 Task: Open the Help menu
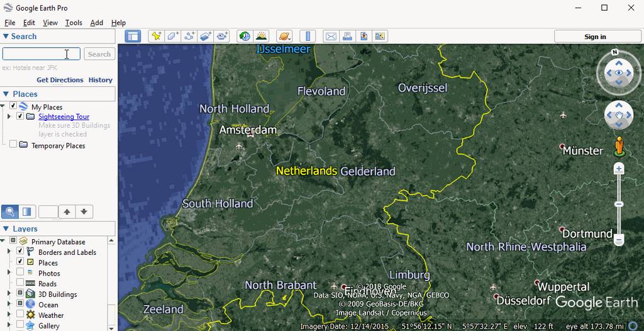[x=118, y=23]
